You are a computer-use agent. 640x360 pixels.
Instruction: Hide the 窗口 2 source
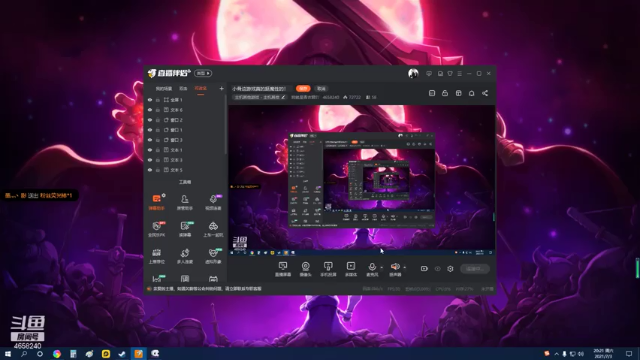(150, 120)
